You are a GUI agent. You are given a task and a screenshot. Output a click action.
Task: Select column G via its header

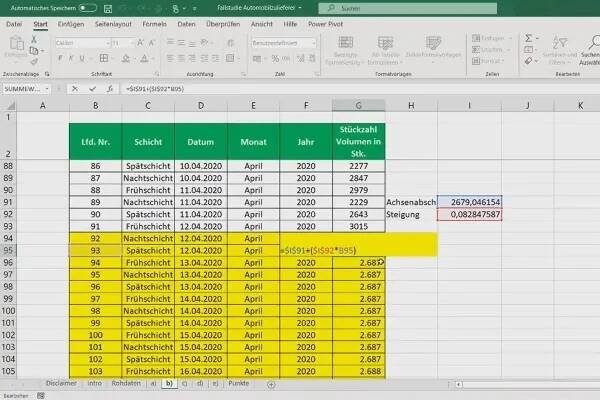click(x=360, y=105)
